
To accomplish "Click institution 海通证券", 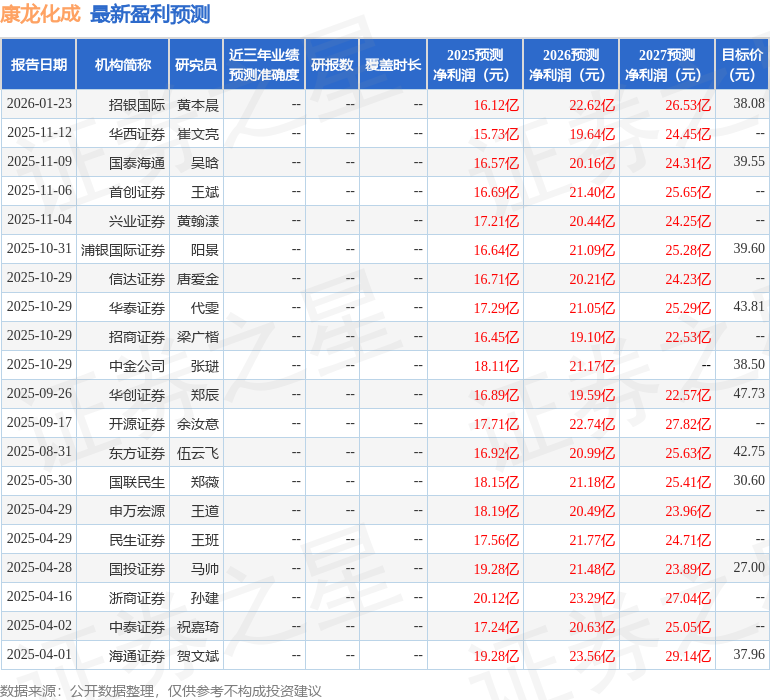I will coord(137,656).
